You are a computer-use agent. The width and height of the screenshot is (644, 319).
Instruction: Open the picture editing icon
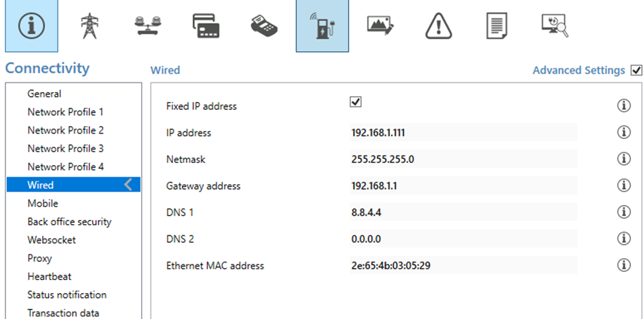(x=380, y=25)
